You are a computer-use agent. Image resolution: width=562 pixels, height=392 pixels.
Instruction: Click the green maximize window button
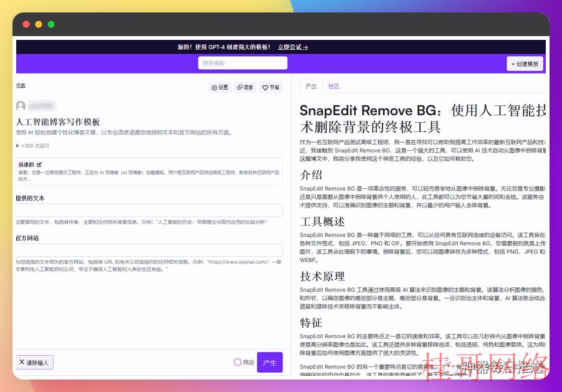(x=51, y=24)
